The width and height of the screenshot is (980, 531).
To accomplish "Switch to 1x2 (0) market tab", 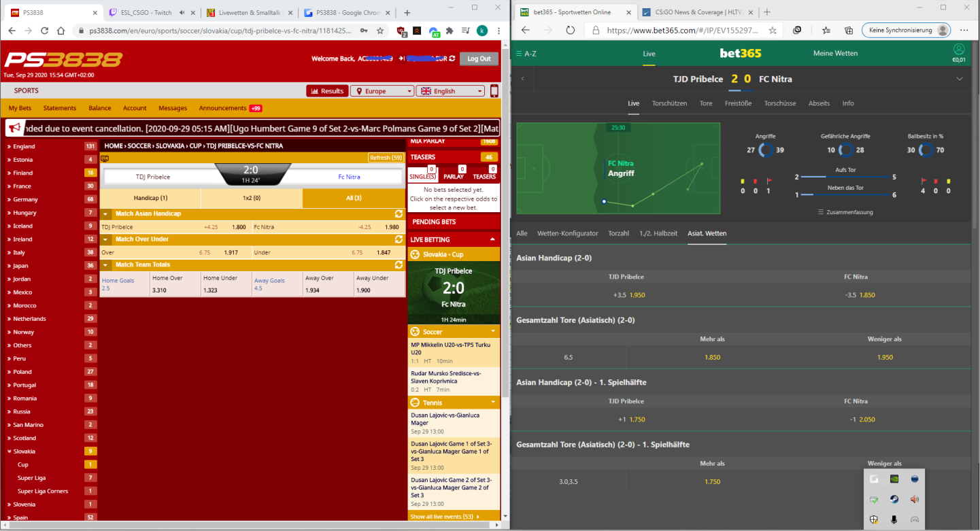I will point(252,198).
